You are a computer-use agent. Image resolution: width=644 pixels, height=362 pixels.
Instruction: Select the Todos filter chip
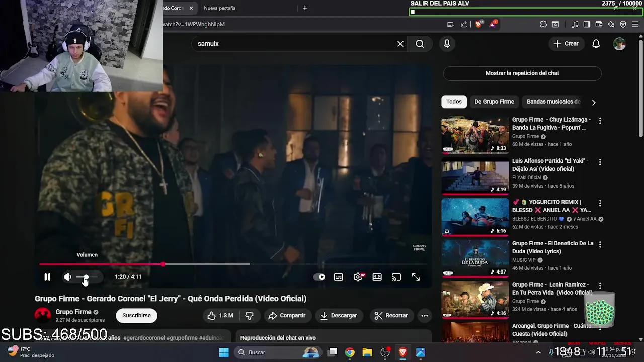click(x=454, y=102)
